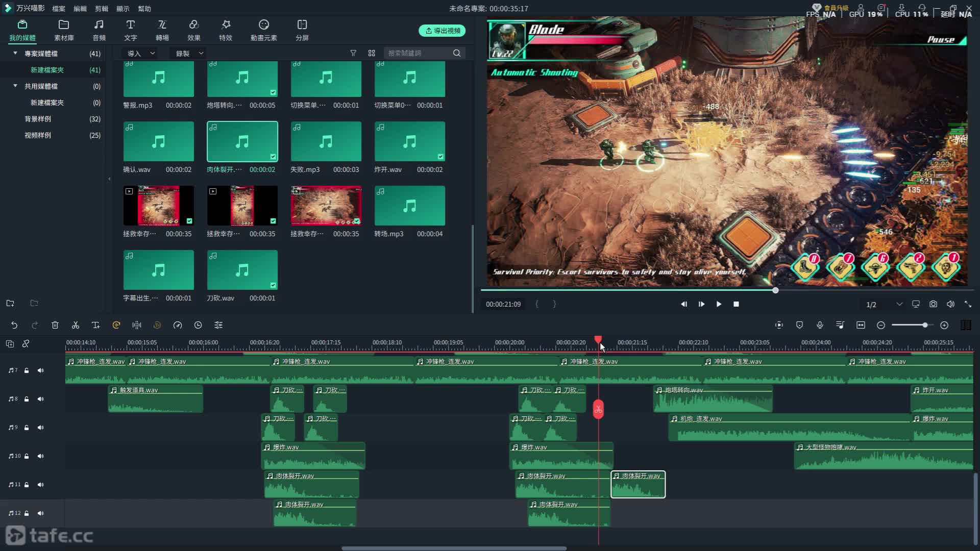Toggle lock on audio track 10
This screenshot has width=980, height=551.
[x=27, y=456]
